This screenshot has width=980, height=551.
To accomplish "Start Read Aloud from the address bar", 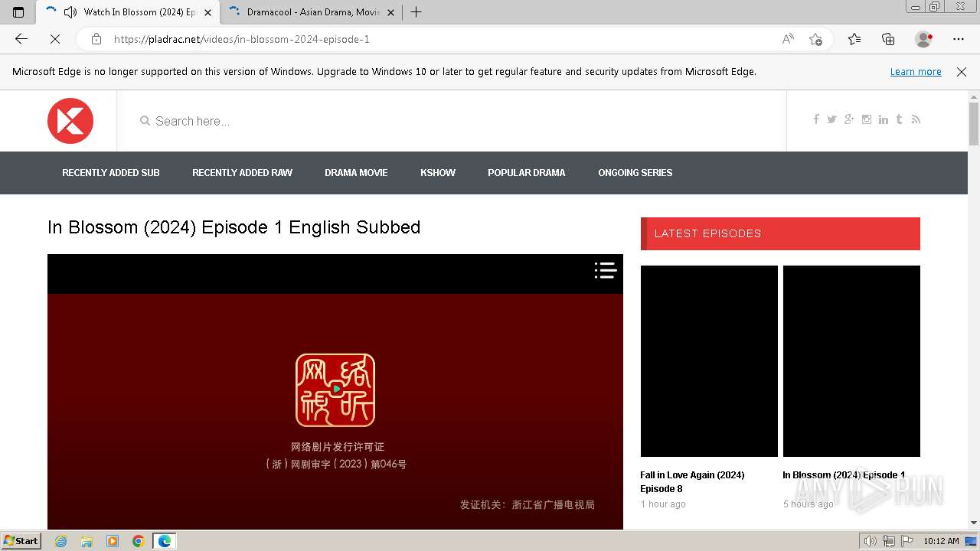I will coord(788,39).
